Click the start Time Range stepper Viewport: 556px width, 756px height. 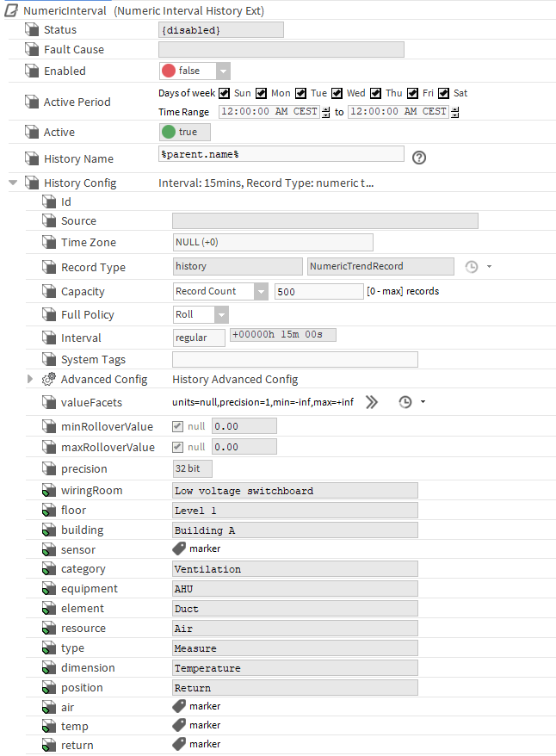click(x=326, y=112)
